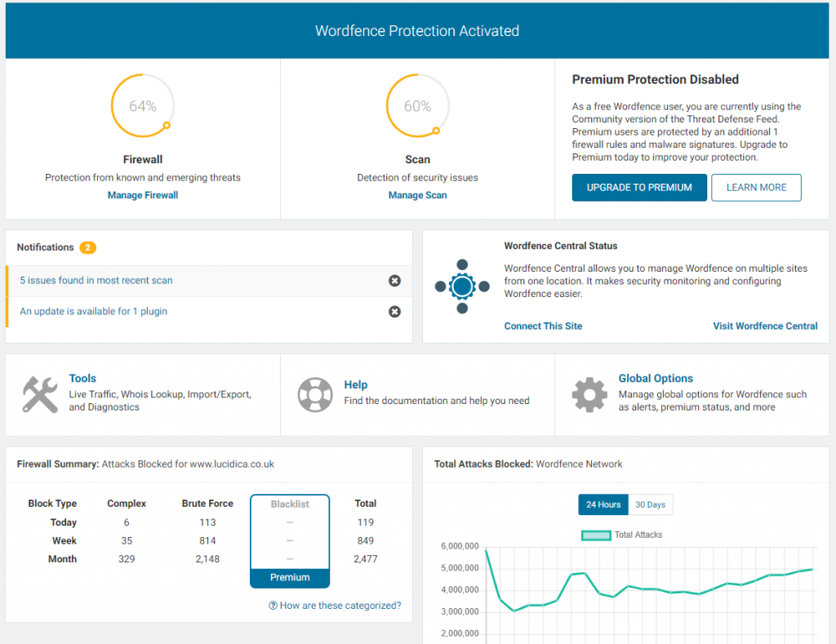Click the Tools wrench and hammer icon

point(40,394)
